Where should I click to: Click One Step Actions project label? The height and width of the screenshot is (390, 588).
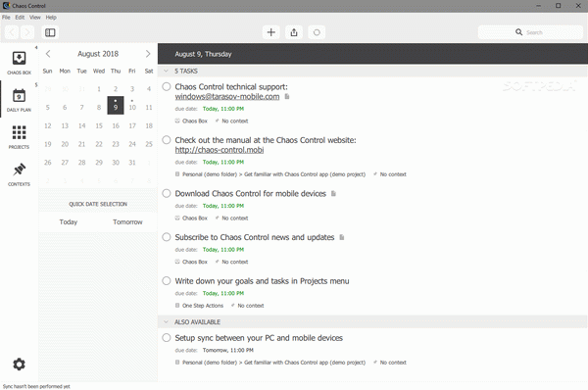203,306
